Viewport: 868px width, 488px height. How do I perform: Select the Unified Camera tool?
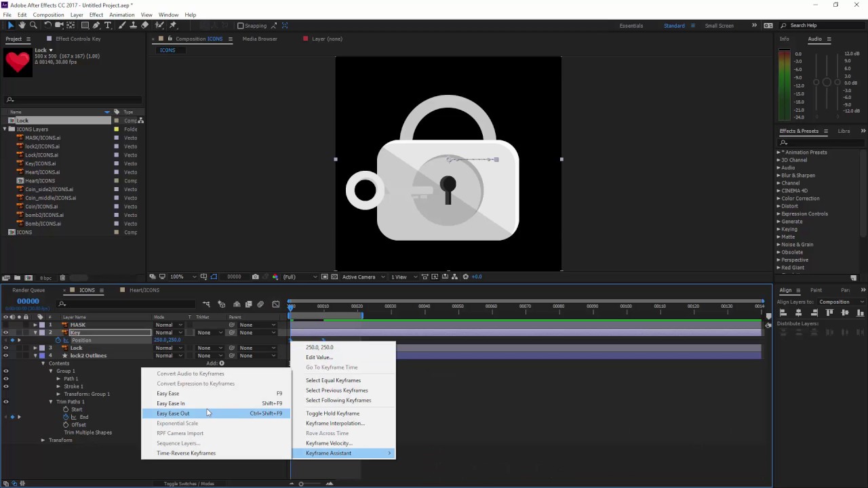tap(59, 25)
